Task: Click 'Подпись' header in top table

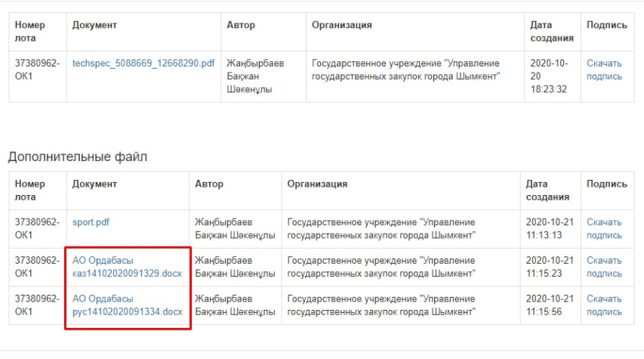Action: point(606,25)
